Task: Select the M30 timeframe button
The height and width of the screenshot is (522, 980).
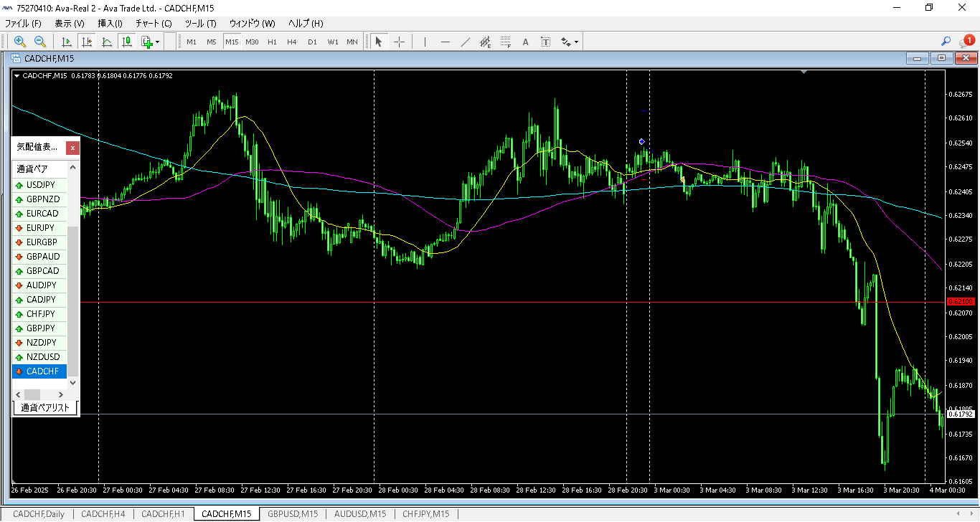Action: 252,42
